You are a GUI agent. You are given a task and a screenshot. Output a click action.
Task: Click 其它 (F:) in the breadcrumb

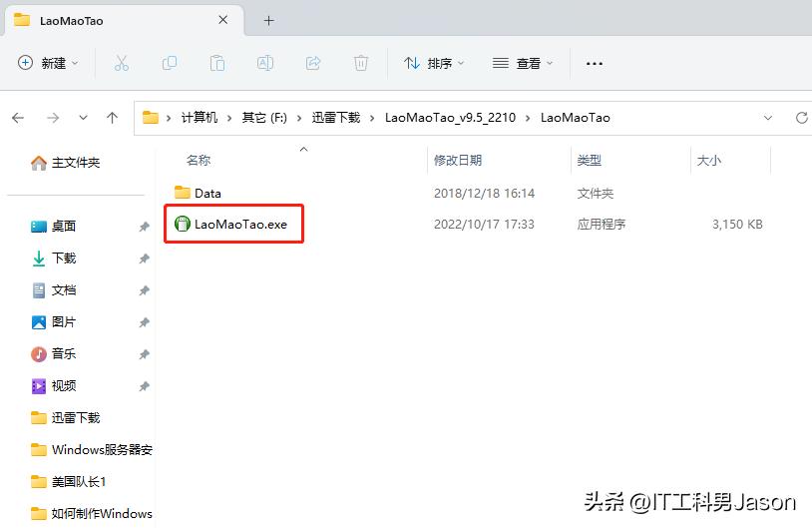pos(264,118)
